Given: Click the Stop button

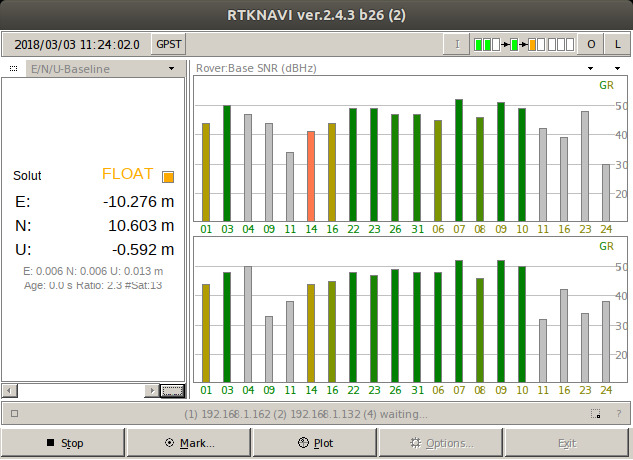Looking at the screenshot, I should (x=63, y=443).
